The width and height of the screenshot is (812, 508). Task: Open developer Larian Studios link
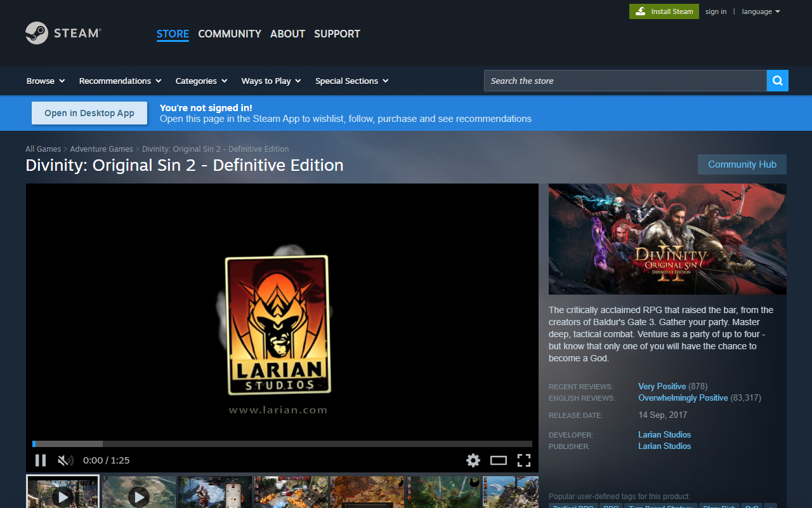(x=664, y=434)
